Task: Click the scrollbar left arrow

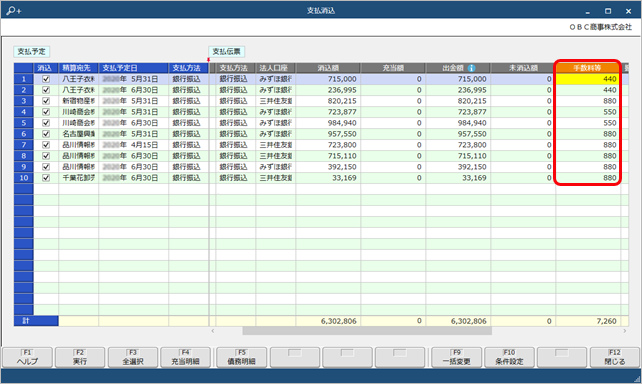Action: click(212, 331)
